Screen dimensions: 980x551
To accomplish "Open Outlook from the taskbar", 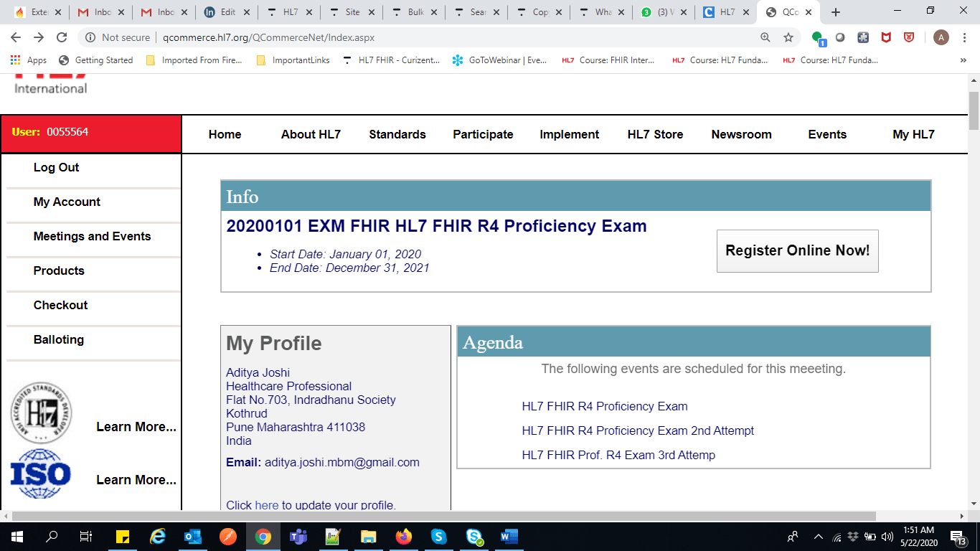I will pos(192,537).
